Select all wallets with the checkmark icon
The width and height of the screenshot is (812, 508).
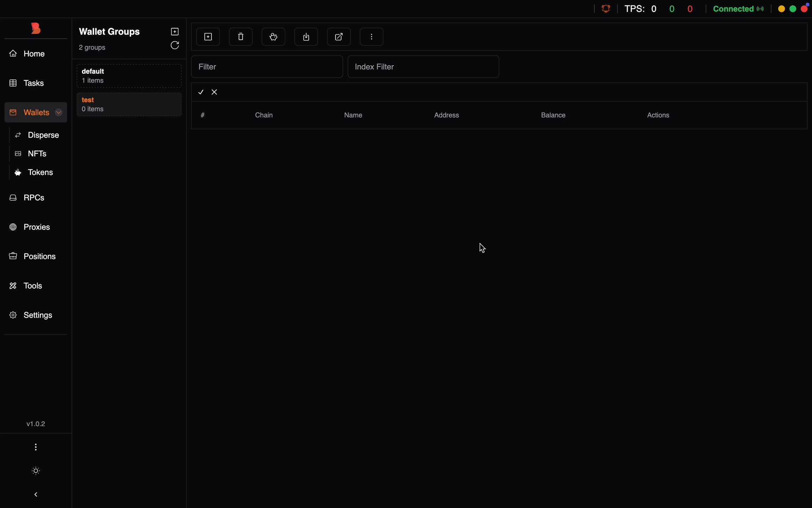[201, 92]
